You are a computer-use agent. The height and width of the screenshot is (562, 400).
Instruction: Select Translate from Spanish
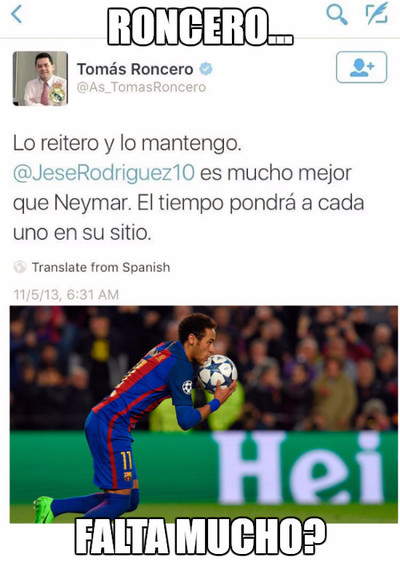(x=101, y=267)
